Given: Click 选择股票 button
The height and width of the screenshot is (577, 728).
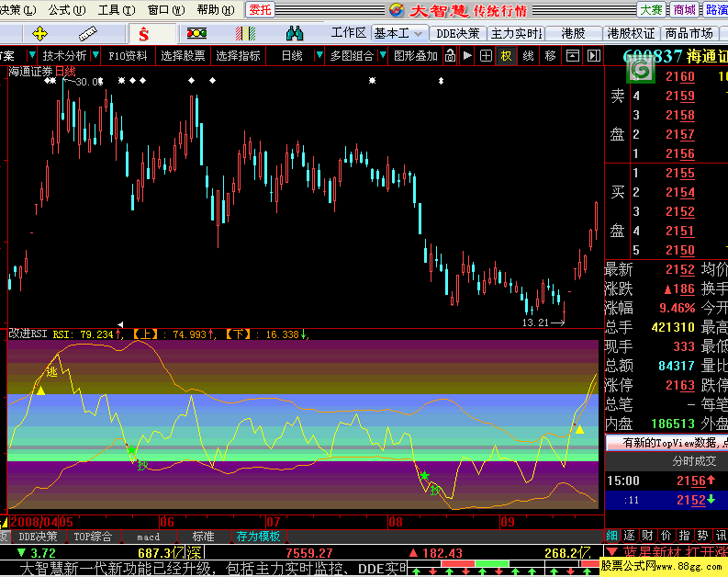Looking at the screenshot, I should [183, 56].
